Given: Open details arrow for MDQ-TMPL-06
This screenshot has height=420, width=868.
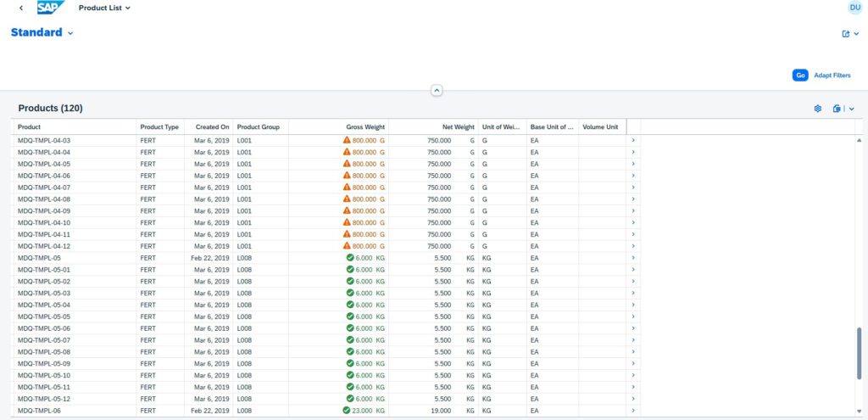Looking at the screenshot, I should point(633,411).
